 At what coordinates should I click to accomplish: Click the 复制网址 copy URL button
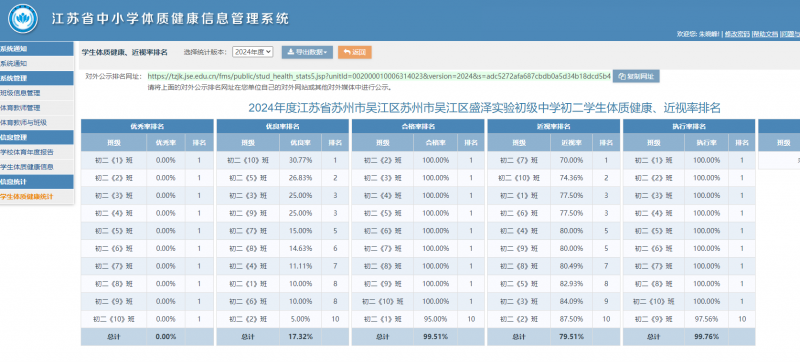click(x=636, y=76)
